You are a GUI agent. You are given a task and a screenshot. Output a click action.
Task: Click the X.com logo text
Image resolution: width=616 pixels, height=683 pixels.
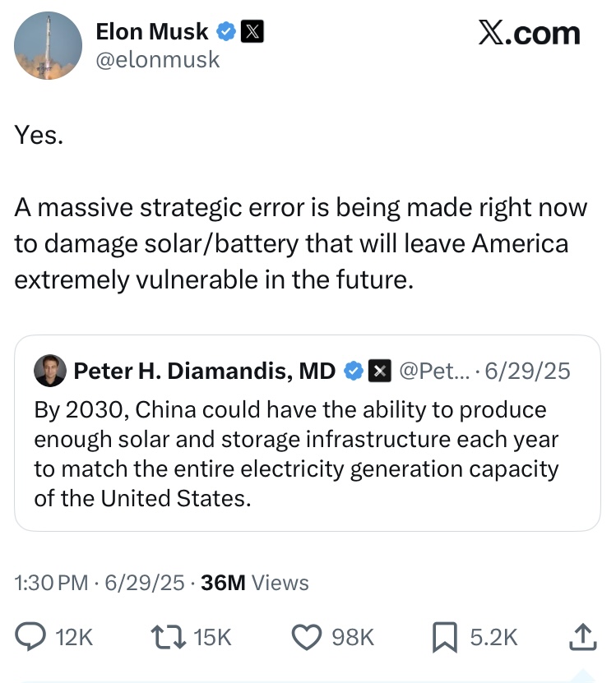pyautogui.click(x=529, y=34)
